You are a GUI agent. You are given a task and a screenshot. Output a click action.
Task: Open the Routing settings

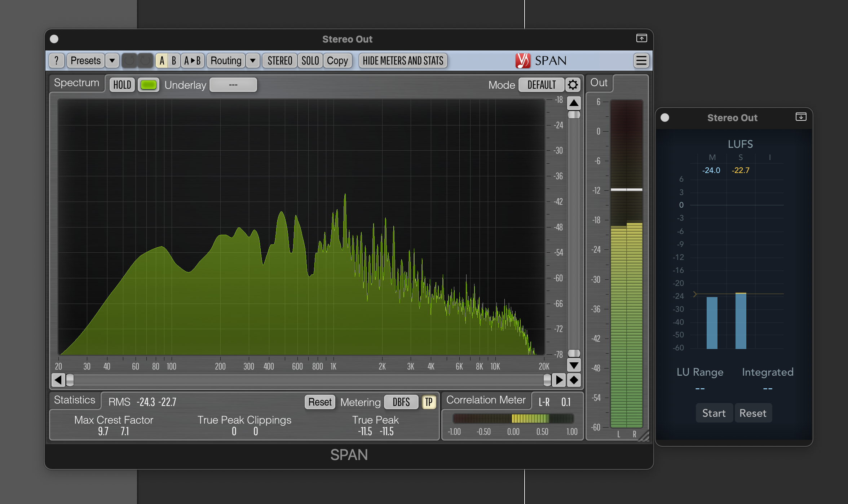click(x=226, y=61)
